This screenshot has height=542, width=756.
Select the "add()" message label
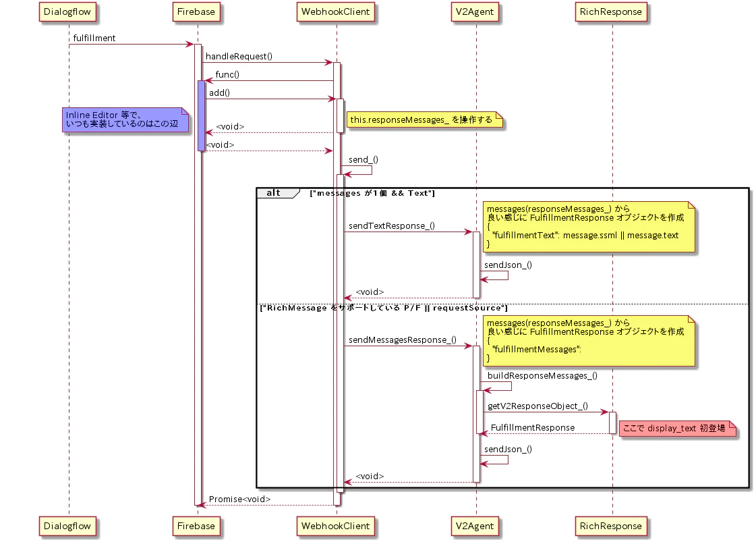[219, 92]
